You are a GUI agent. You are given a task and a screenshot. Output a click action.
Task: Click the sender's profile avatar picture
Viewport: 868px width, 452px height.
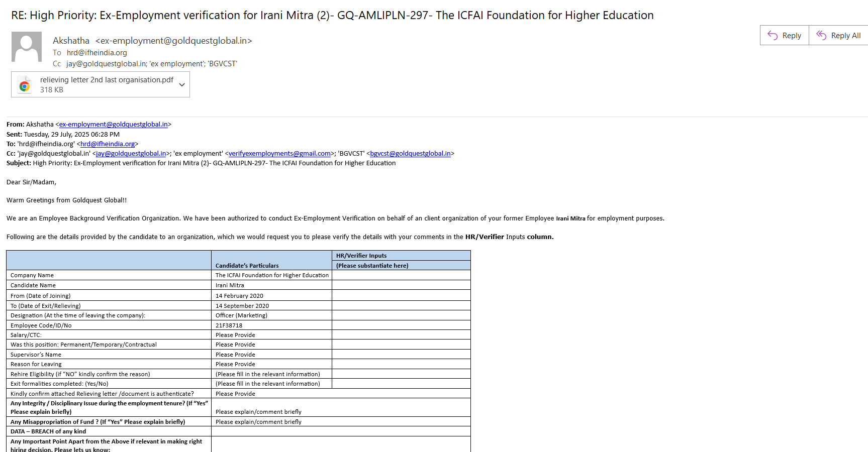pyautogui.click(x=27, y=47)
